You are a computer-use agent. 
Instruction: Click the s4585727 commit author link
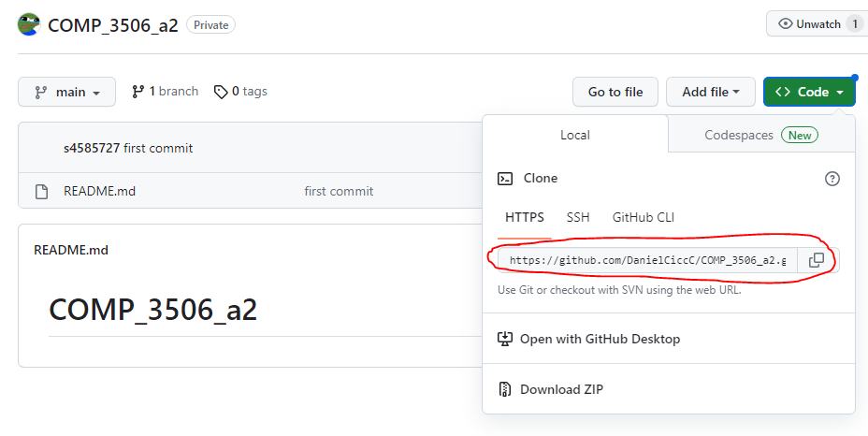pyautogui.click(x=92, y=148)
